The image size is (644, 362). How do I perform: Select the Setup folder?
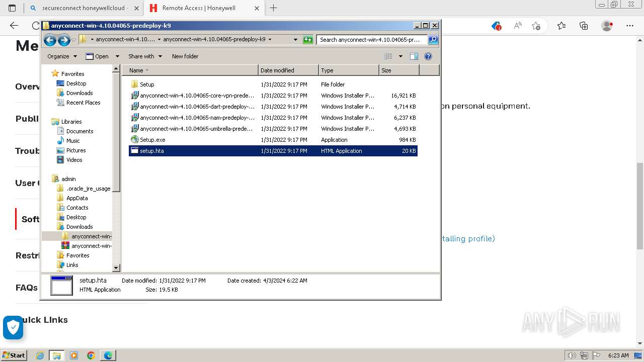coord(273,84)
